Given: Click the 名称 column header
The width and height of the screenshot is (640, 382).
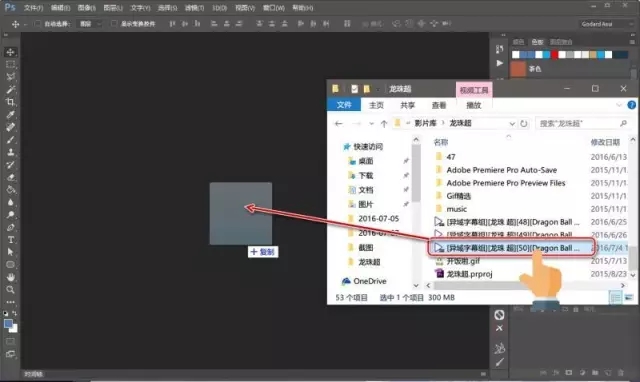Looking at the screenshot, I should pyautogui.click(x=441, y=142).
